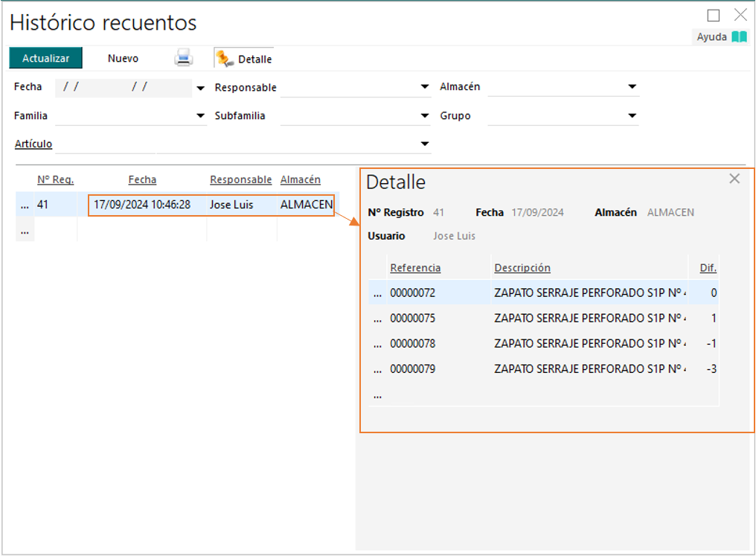The height and width of the screenshot is (559, 756).
Task: Click ellipsis beside reference 00000079
Action: click(x=377, y=369)
